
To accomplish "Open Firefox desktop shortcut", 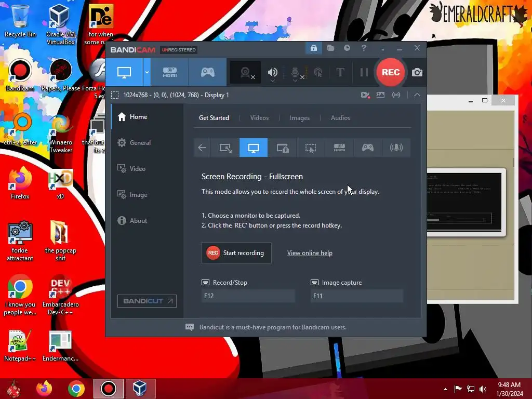I will tap(20, 183).
